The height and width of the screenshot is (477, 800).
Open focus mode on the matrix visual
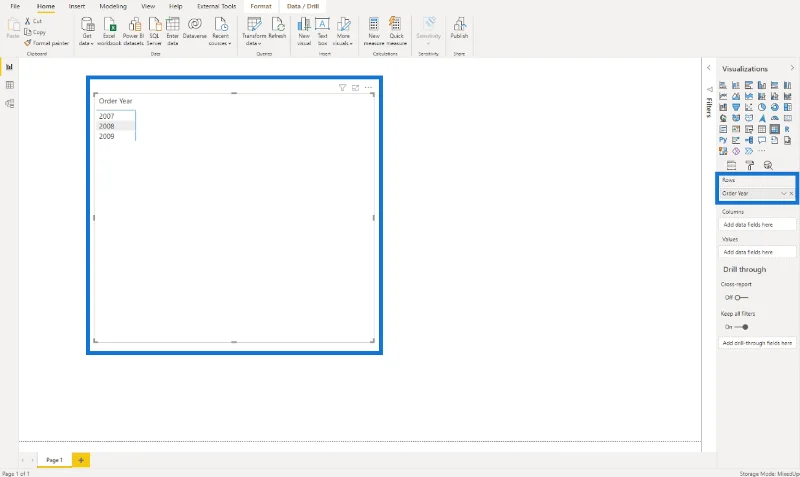click(x=356, y=88)
